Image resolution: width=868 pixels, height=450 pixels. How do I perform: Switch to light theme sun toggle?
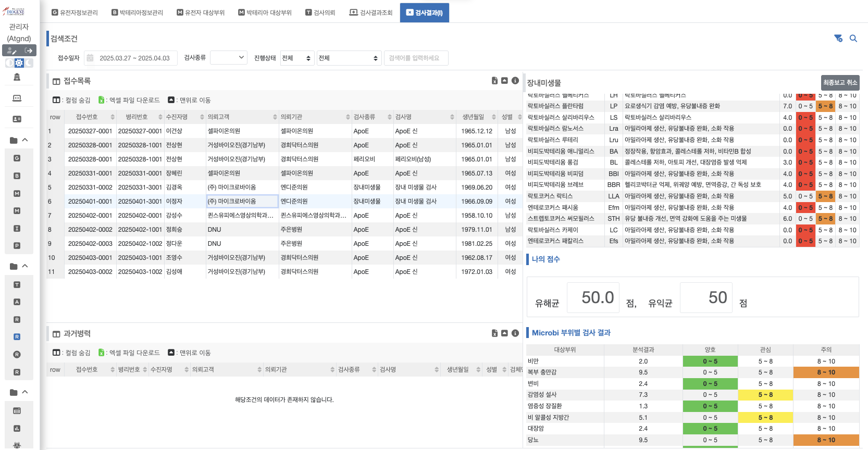pyautogui.click(x=19, y=63)
